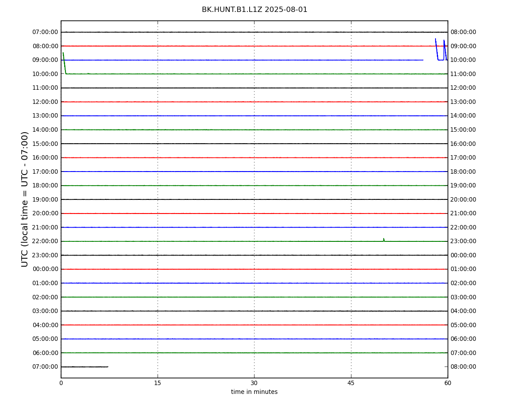Select left-axis time label 06:00:00
509x420 pixels.
pos(46,353)
